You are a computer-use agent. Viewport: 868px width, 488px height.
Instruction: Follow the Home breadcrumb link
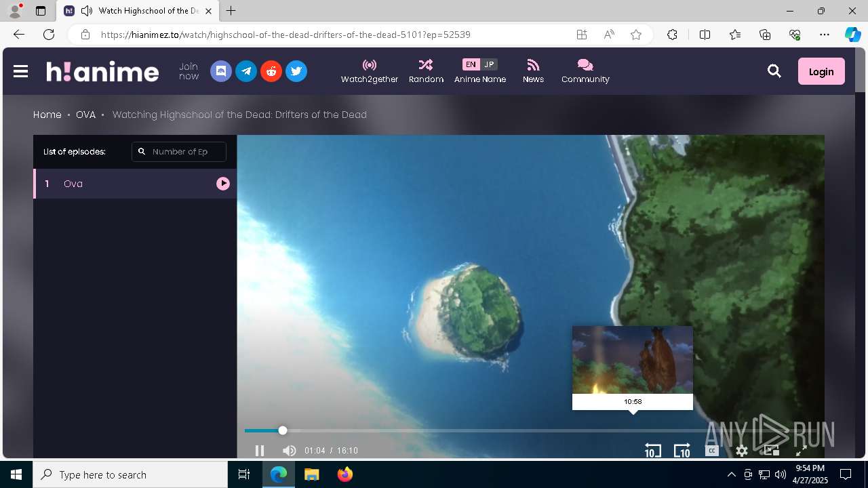47,115
